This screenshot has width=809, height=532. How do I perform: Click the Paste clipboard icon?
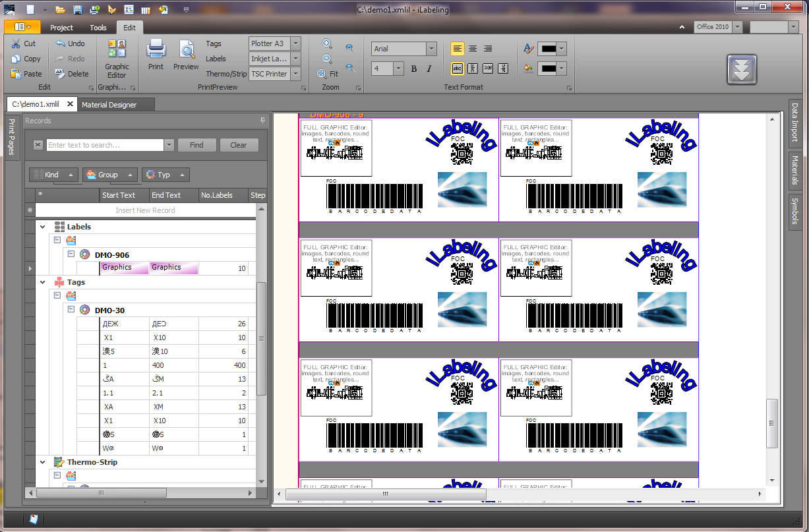pos(16,74)
